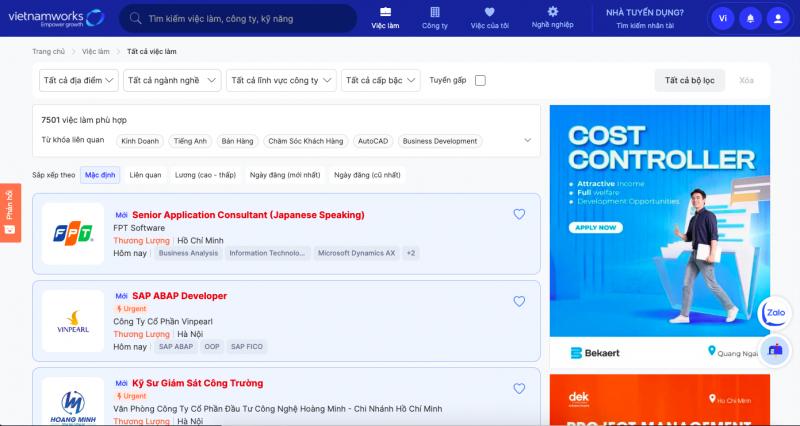Save the Kỹ Sư Giám Sát Công Trường job

tap(519, 389)
